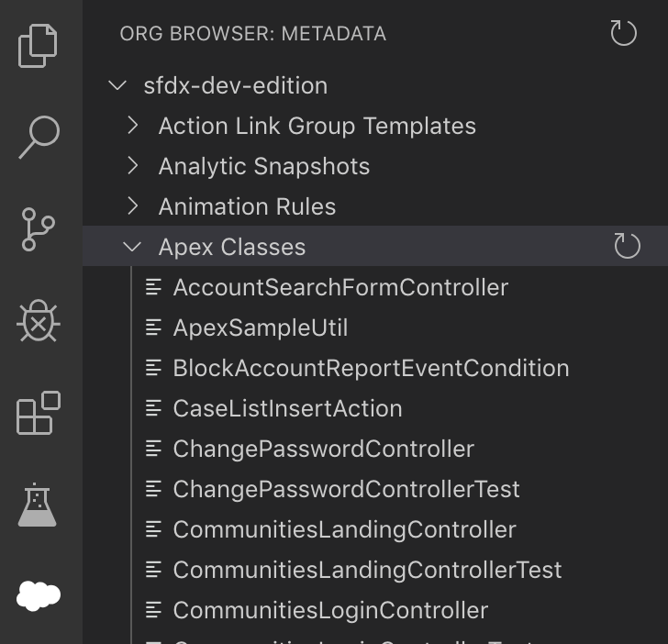This screenshot has width=668, height=644.
Task: Open the Run and Debug view
Action: click(x=39, y=321)
